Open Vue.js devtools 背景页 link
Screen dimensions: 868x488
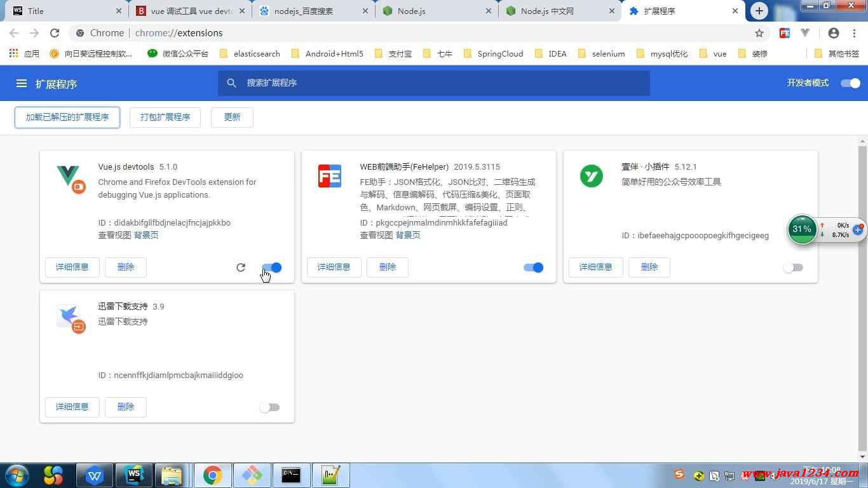point(146,235)
